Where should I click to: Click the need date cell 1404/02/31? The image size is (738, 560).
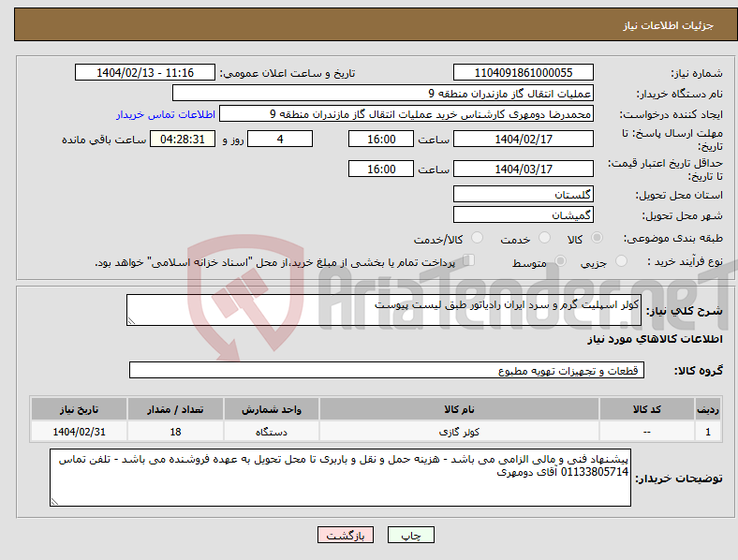click(x=79, y=432)
